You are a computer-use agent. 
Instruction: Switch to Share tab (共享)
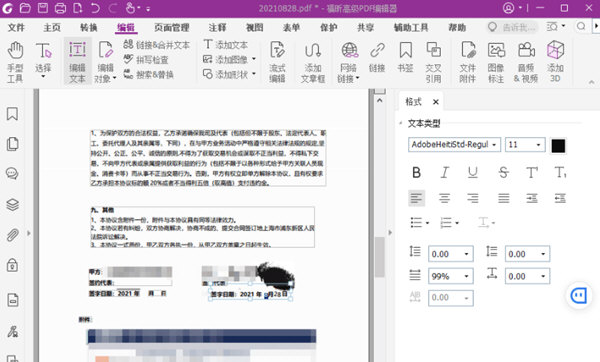[x=365, y=28]
